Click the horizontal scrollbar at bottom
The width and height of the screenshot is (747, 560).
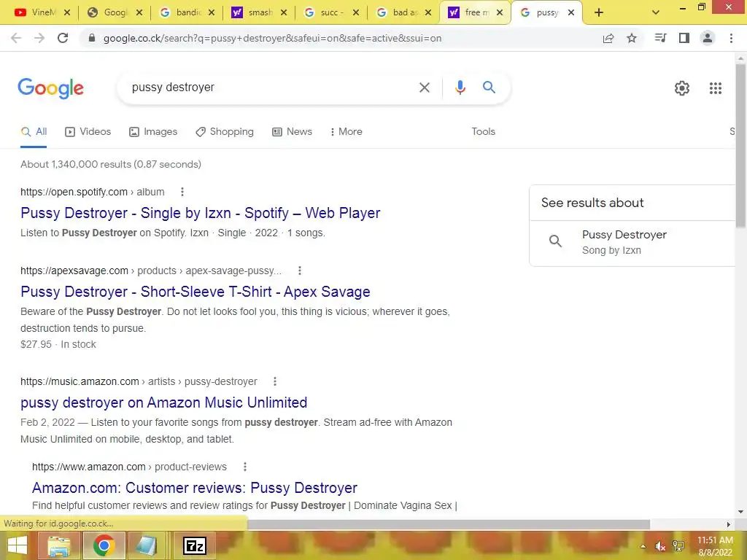[x=449, y=524]
